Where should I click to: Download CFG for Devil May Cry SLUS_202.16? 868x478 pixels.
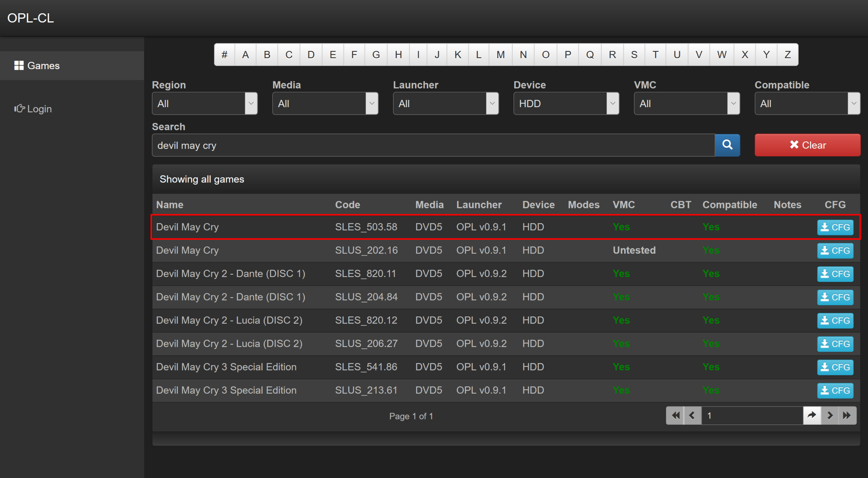[835, 250]
